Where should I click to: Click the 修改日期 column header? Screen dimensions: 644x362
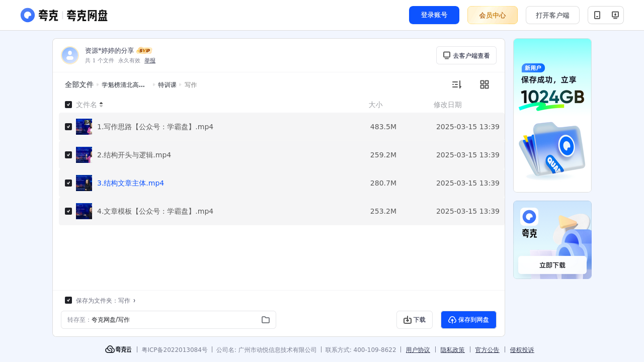448,105
